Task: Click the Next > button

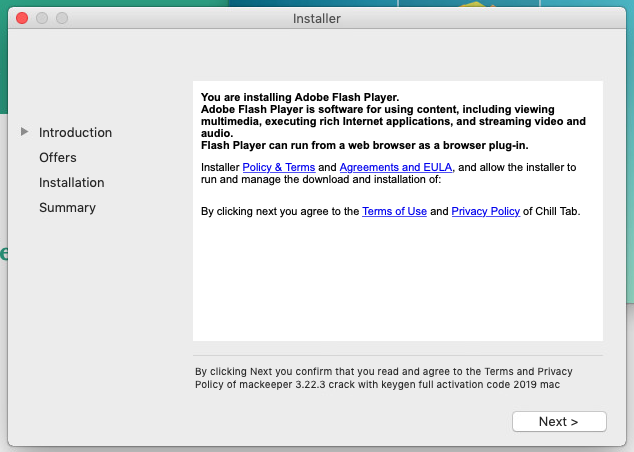Action: coord(559,422)
